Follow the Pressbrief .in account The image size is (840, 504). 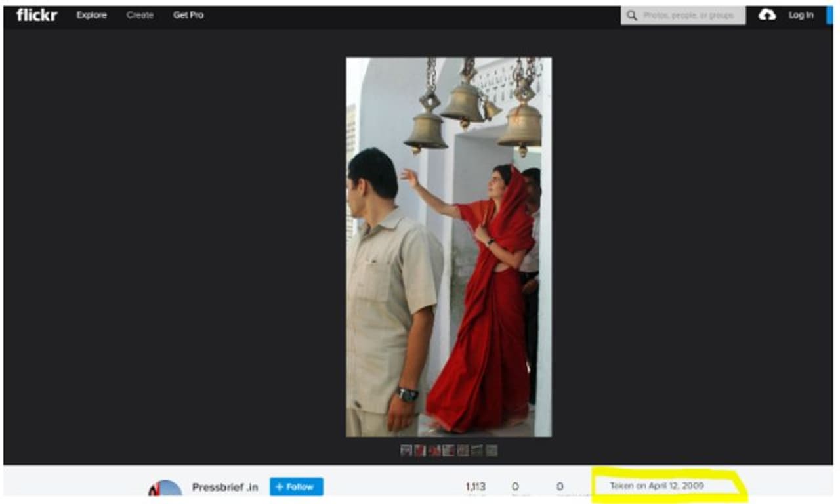(x=296, y=487)
